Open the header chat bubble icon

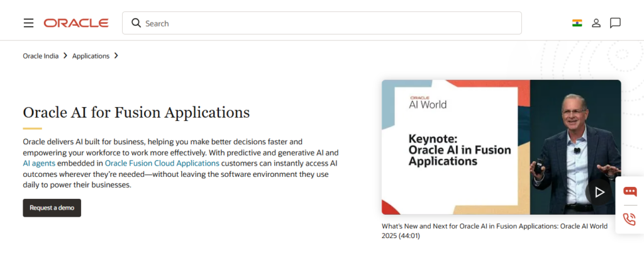615,23
